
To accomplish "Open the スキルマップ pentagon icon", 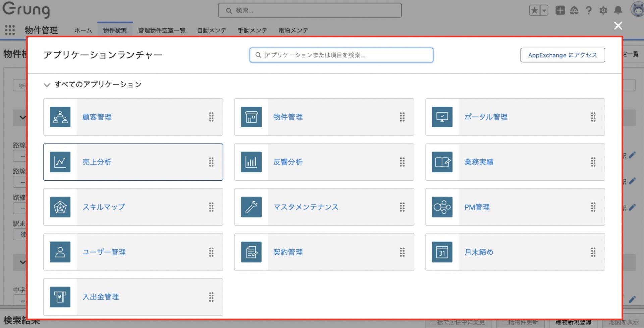I will point(60,207).
